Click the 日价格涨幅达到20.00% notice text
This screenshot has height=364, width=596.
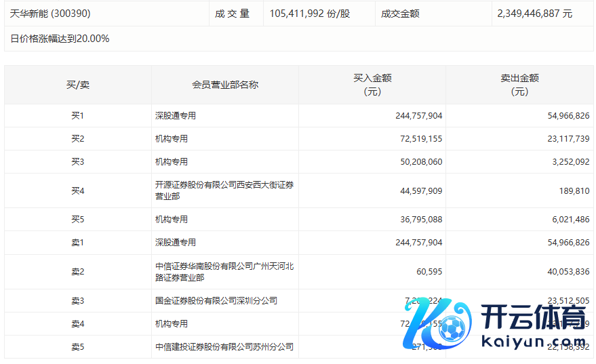[60, 39]
